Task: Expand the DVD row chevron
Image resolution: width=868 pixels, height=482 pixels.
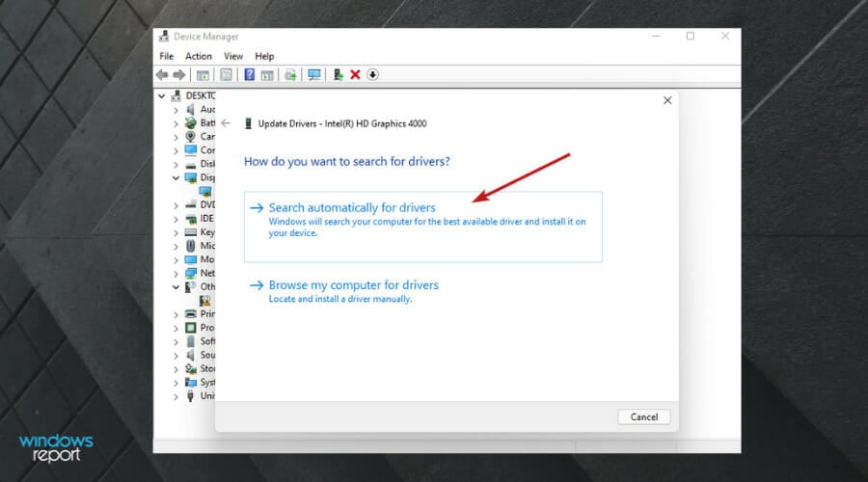Action: click(x=176, y=205)
